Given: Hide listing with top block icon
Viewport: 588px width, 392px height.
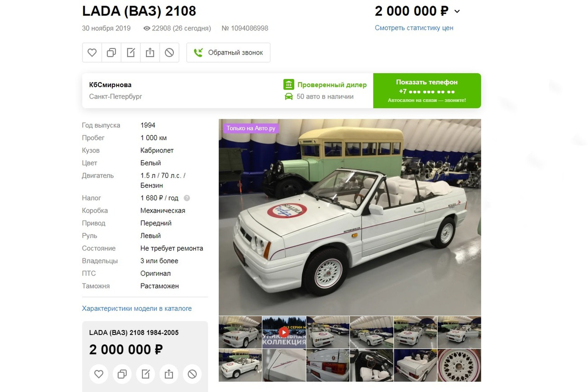Looking at the screenshot, I should (x=169, y=53).
